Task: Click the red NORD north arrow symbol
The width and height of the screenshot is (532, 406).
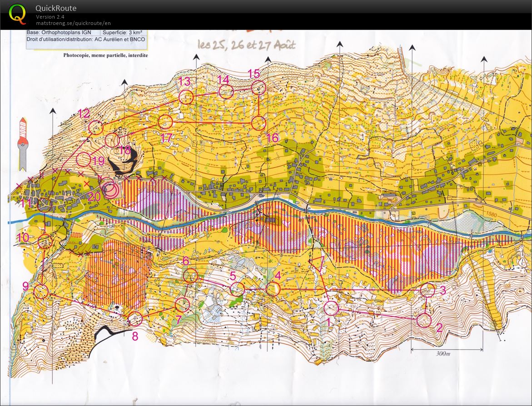Action: point(23,144)
